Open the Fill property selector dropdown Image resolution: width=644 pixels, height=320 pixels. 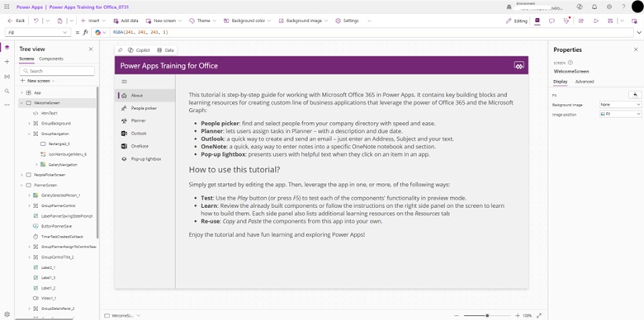(x=38, y=32)
